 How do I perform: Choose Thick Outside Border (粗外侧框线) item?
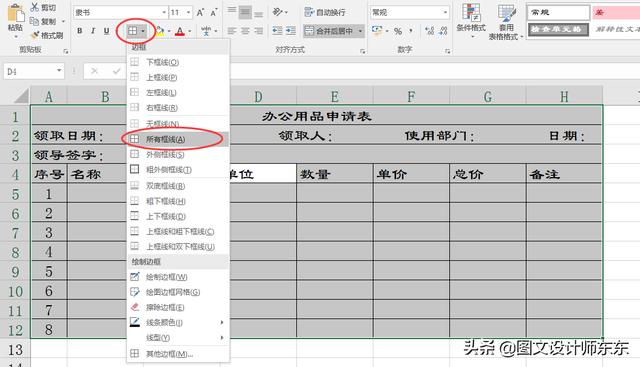tap(178, 169)
